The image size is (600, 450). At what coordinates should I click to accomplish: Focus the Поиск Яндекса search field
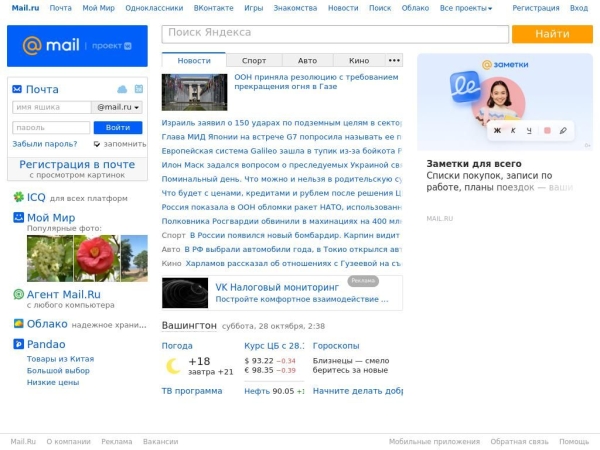335,34
